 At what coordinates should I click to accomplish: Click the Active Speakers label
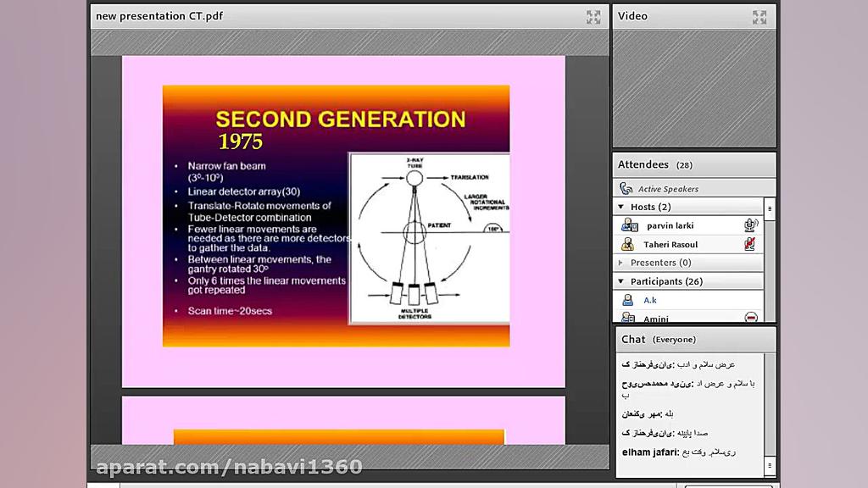[x=668, y=189]
